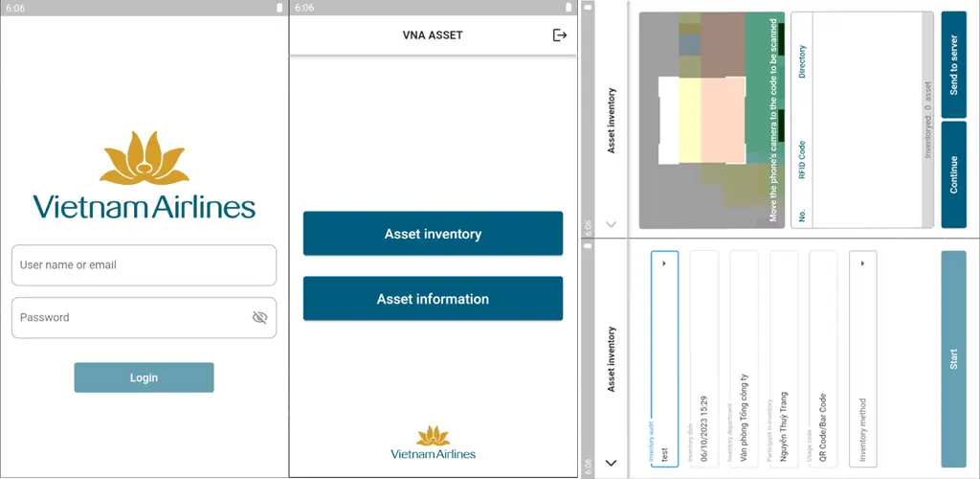This screenshot has width=980, height=479.
Task: Focus the User name or email field
Action: [144, 265]
